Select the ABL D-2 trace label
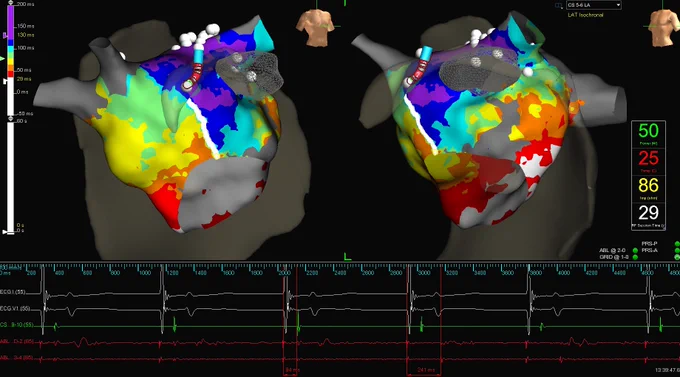The width and height of the screenshot is (680, 377). [17, 342]
